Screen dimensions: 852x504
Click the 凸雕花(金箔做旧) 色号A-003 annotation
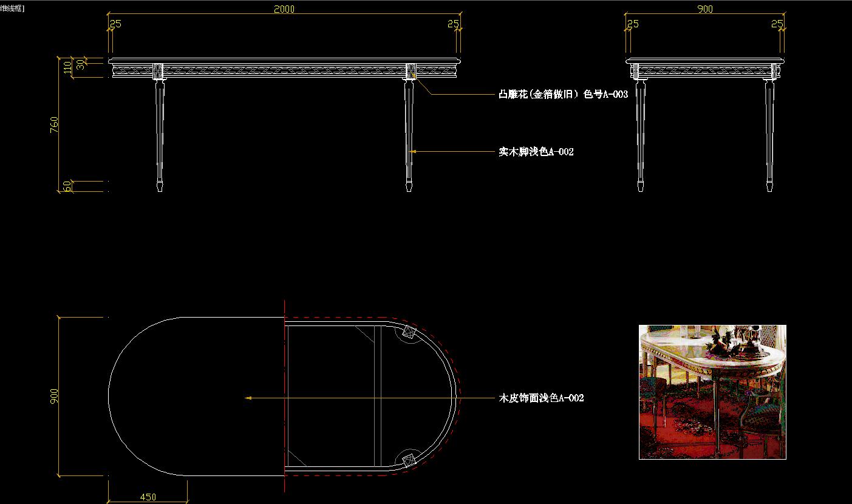[x=563, y=95]
